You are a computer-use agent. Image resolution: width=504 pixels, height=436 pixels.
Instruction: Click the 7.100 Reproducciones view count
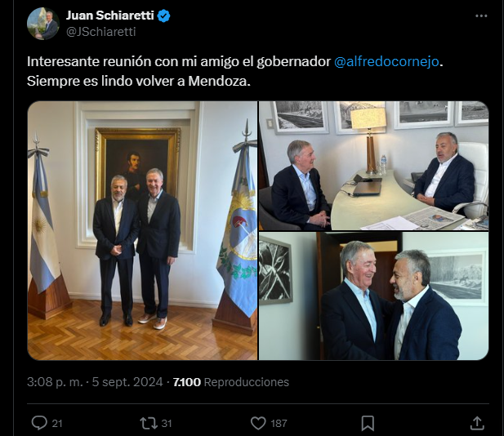[x=231, y=382]
